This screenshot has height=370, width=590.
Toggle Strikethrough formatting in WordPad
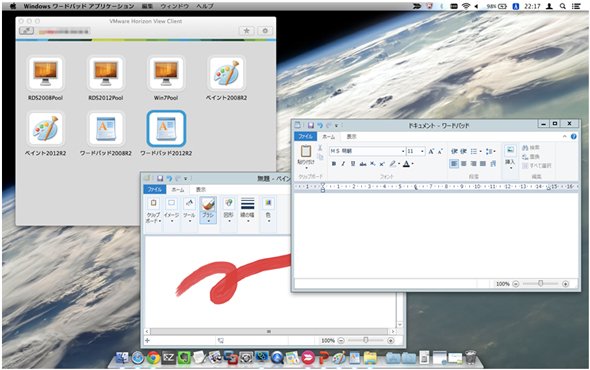[x=363, y=164]
